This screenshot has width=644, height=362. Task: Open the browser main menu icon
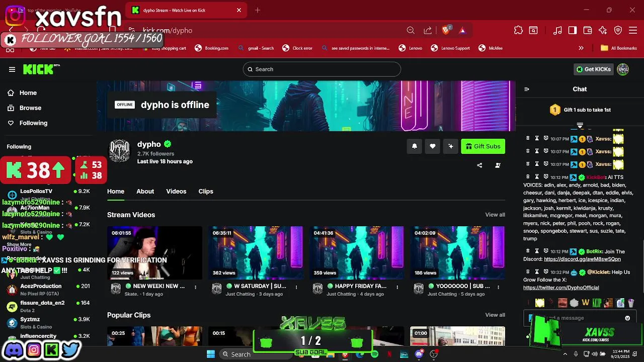(x=633, y=30)
